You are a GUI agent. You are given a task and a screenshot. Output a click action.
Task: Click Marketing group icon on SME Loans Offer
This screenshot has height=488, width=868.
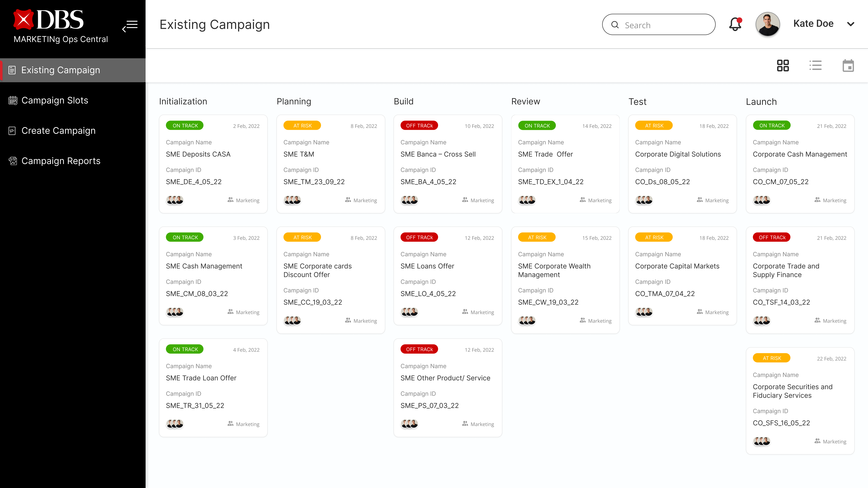tap(465, 311)
